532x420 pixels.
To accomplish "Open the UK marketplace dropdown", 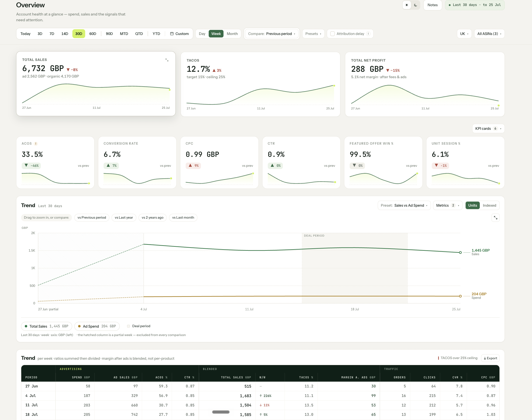I will [x=464, y=34].
